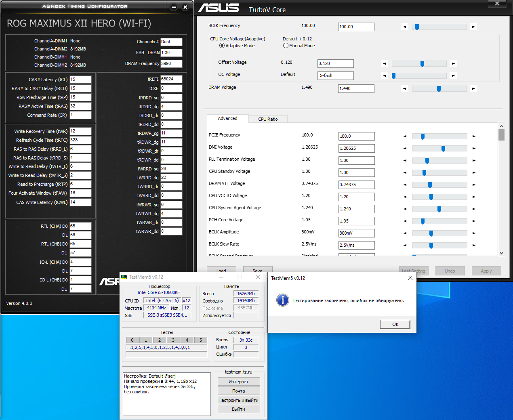This screenshot has width=513, height=420.
Task: Click the tREFI value field
Action: (x=171, y=79)
